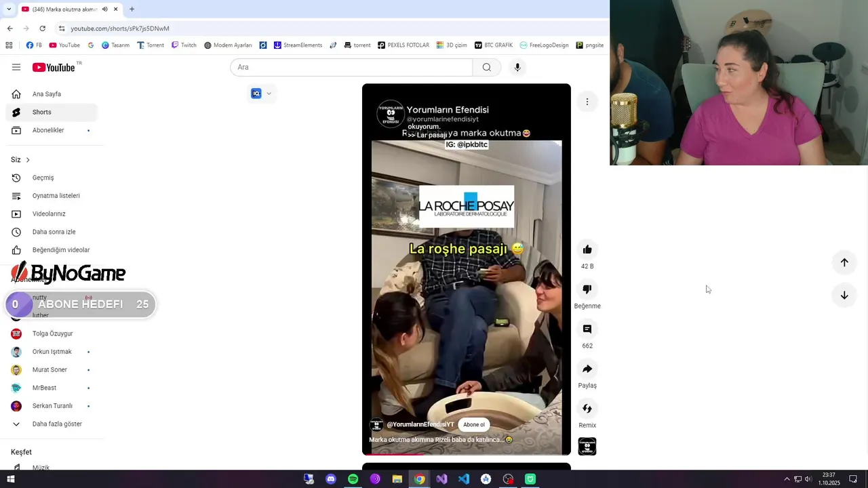Open Windows Start menu

tap(10, 479)
